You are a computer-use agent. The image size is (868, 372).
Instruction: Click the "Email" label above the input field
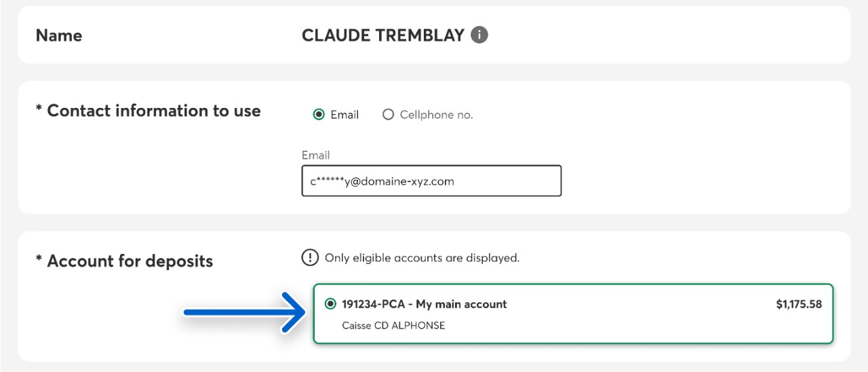(315, 155)
